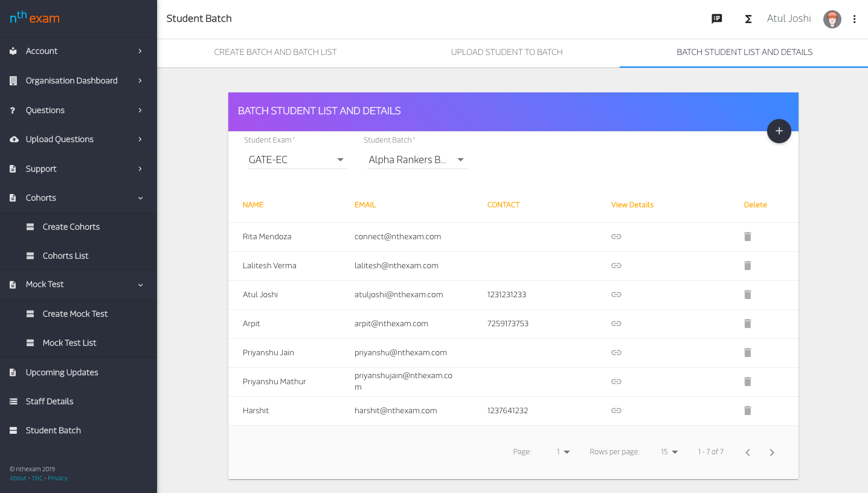Viewport: 868px width, 493px height.
Task: Open view details link for Rita Mendoza
Action: [x=616, y=237]
